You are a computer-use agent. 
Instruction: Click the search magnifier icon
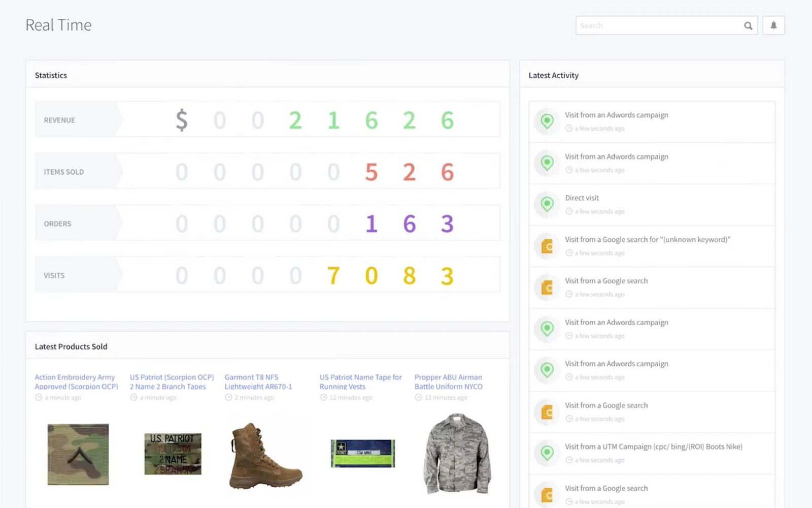748,26
